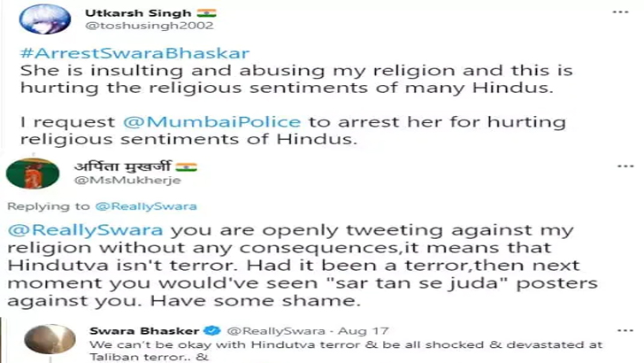This screenshot has height=363, width=644.
Task: Open the #ArrestSwaraBhaskar hashtag
Action: click(x=134, y=53)
